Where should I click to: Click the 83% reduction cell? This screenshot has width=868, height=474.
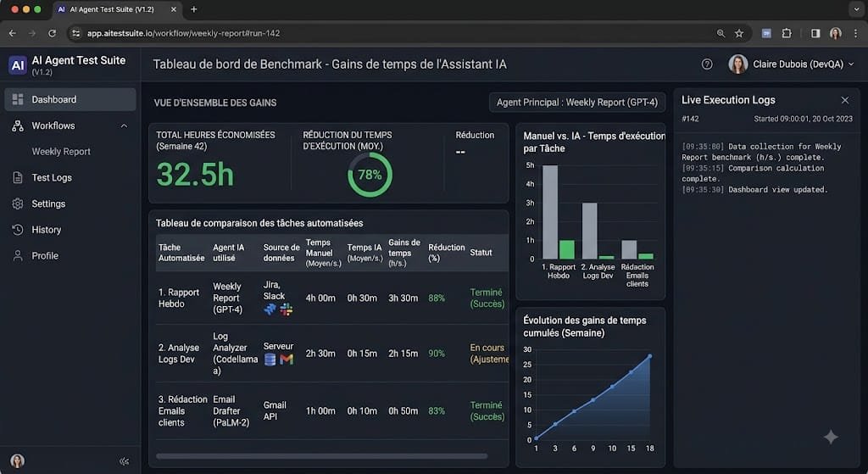coord(437,411)
